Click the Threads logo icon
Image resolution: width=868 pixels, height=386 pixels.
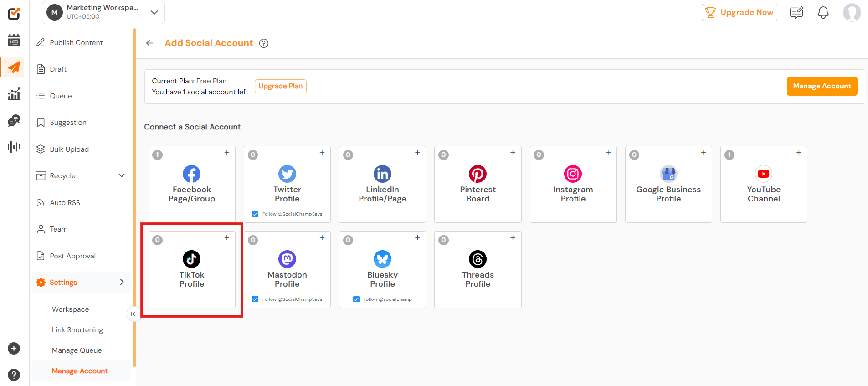click(478, 259)
